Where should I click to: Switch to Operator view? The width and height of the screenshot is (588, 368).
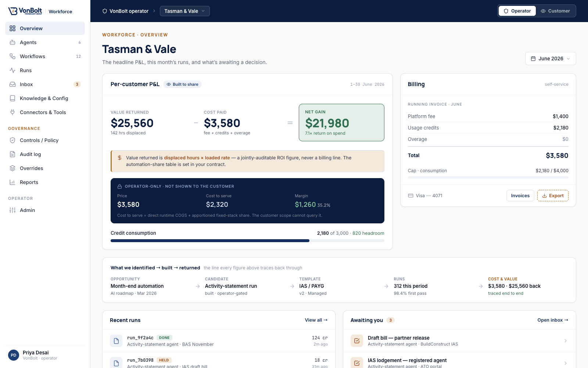tap(517, 11)
